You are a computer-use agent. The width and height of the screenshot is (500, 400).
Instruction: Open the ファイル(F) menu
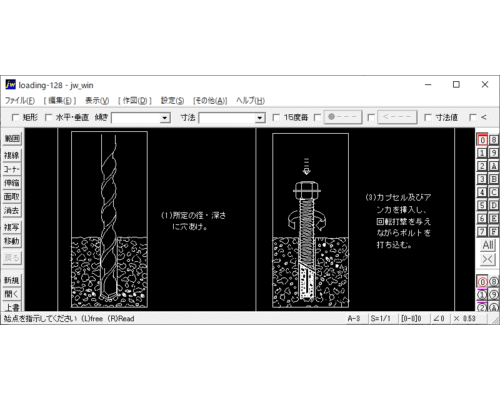(20, 100)
